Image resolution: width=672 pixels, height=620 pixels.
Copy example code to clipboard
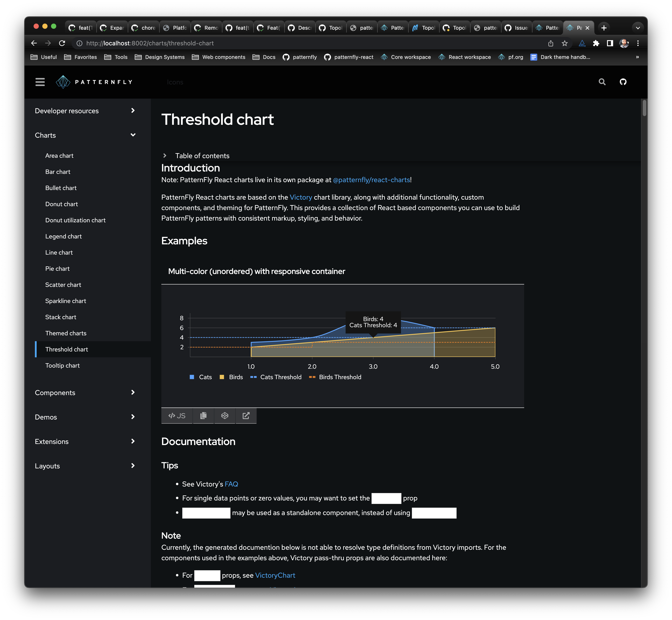point(203,416)
